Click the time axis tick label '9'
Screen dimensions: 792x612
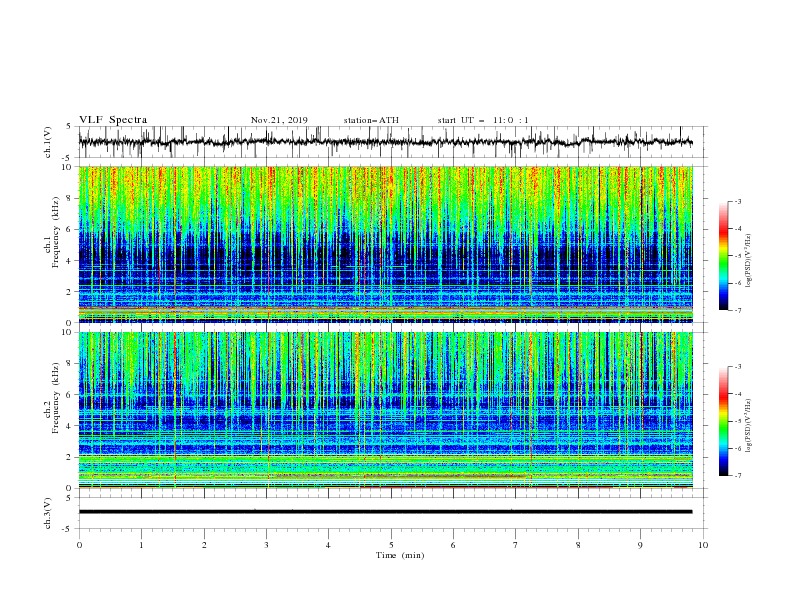point(640,545)
